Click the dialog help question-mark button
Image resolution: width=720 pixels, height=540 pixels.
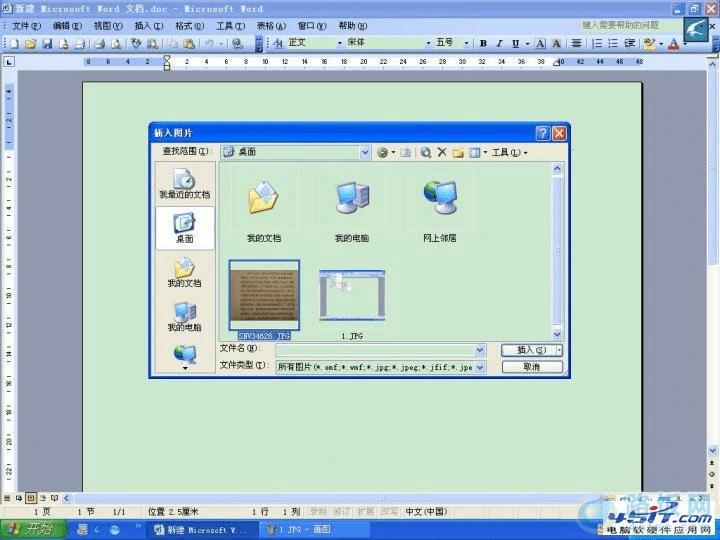coord(543,133)
